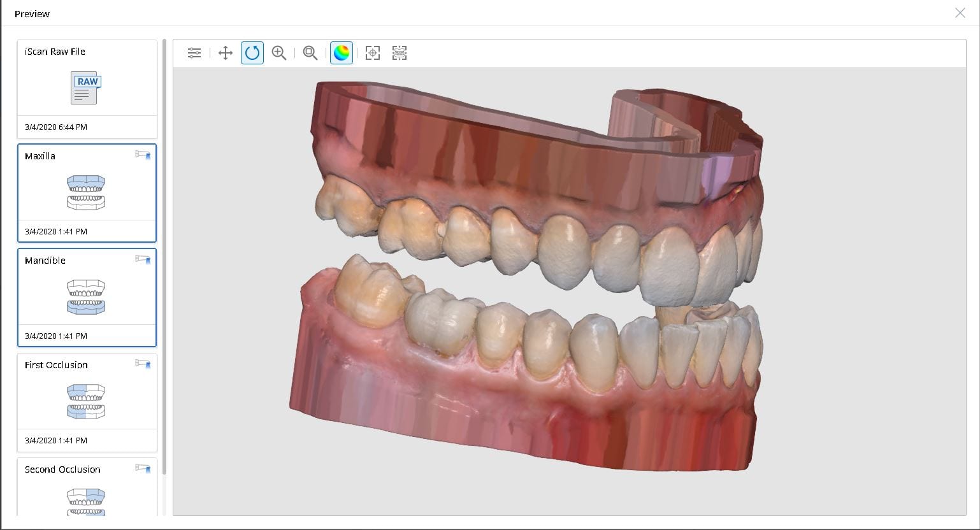Select the Pan tool in the toolbar
The height and width of the screenshot is (530, 980).
(x=225, y=53)
